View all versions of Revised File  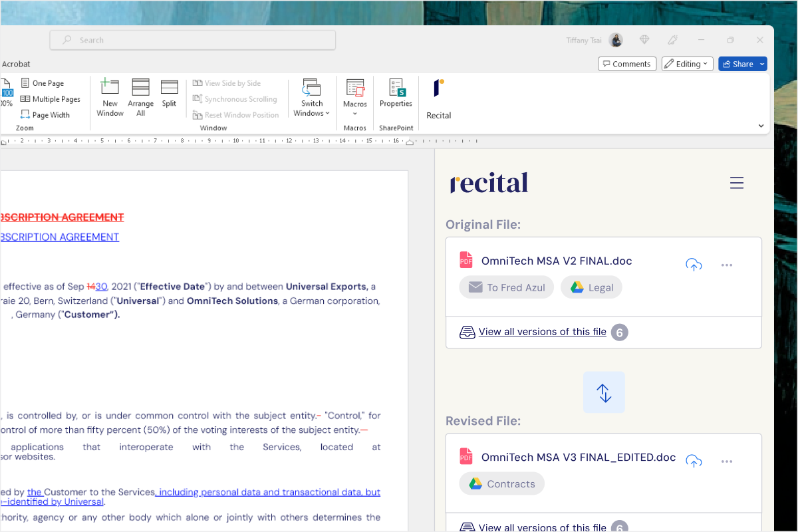[543, 527]
